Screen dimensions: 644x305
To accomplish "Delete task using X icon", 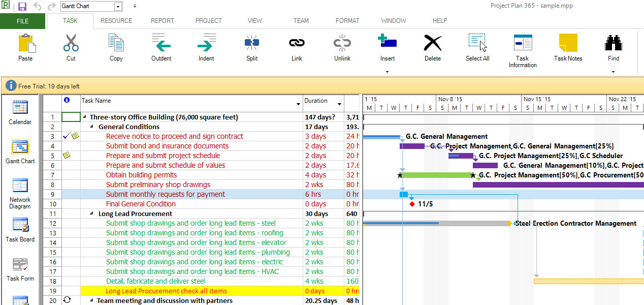I will 433,43.
